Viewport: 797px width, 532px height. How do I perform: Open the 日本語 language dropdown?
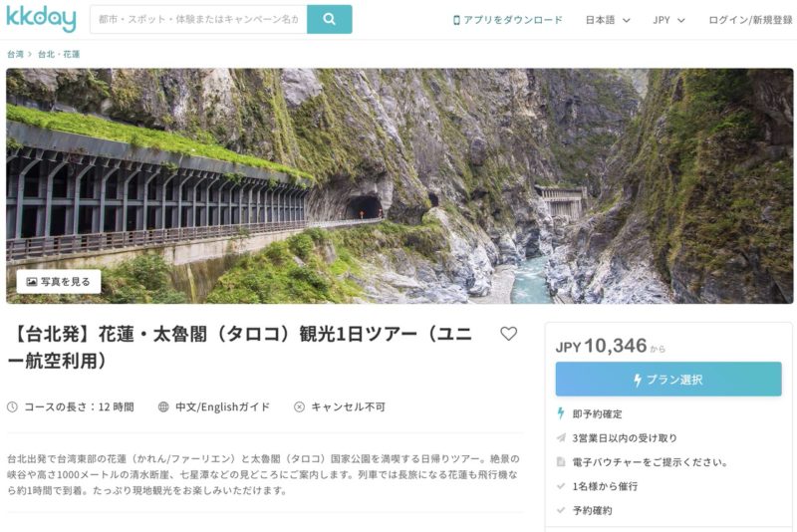click(608, 20)
